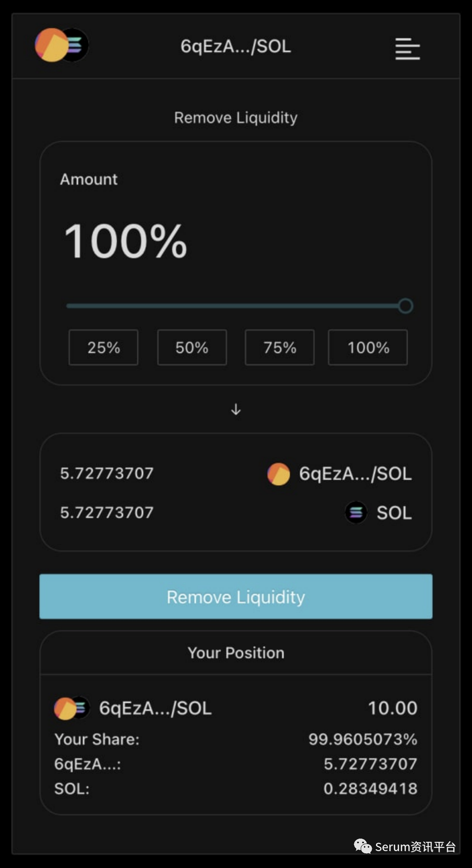The height and width of the screenshot is (868, 472).
Task: Click the Your Position panel header
Action: 236,653
